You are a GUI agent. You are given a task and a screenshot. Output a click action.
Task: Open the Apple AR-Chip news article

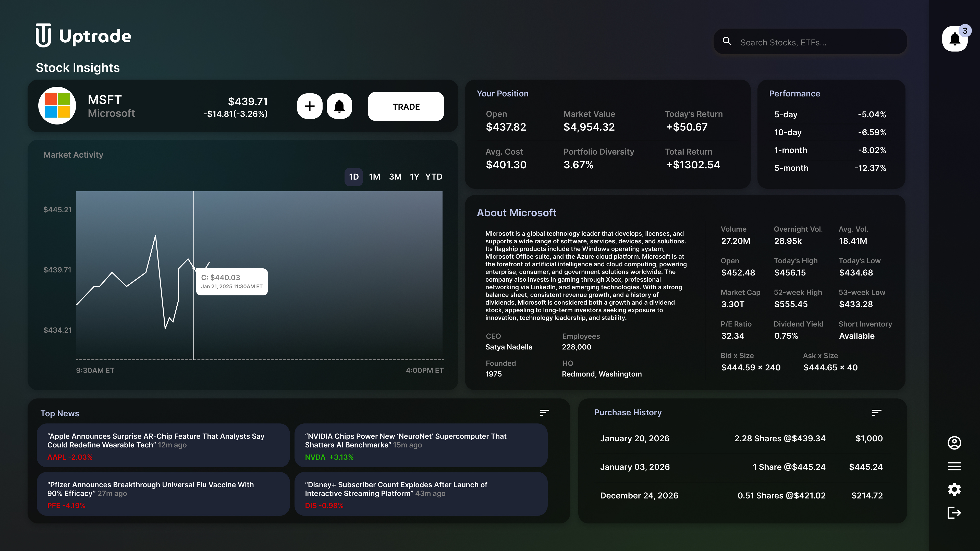click(x=163, y=445)
